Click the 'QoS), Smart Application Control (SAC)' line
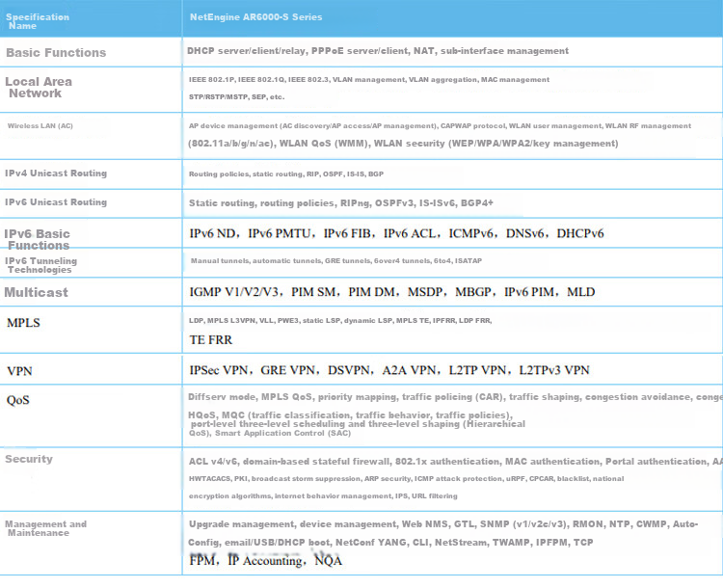This screenshot has width=723, height=588. tap(270, 433)
